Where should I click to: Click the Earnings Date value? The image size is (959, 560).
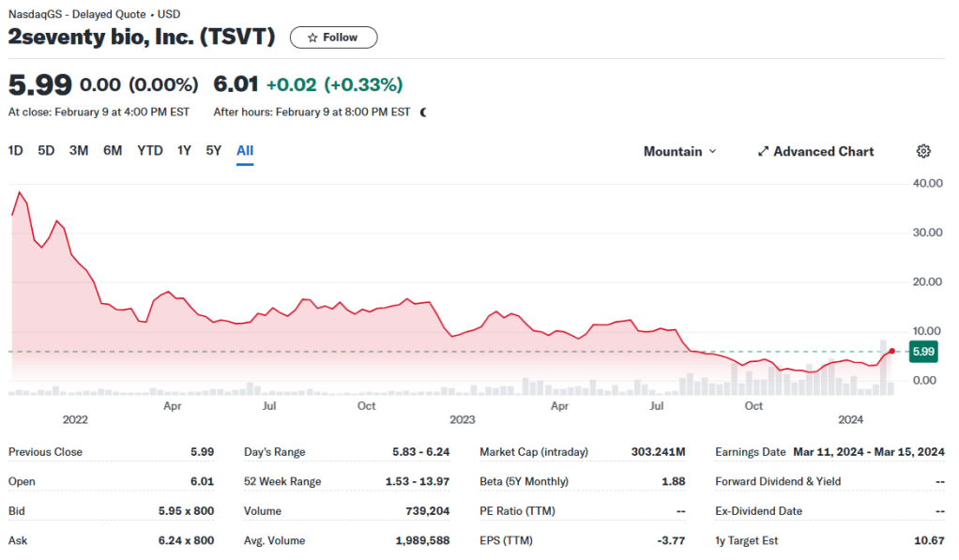868,451
